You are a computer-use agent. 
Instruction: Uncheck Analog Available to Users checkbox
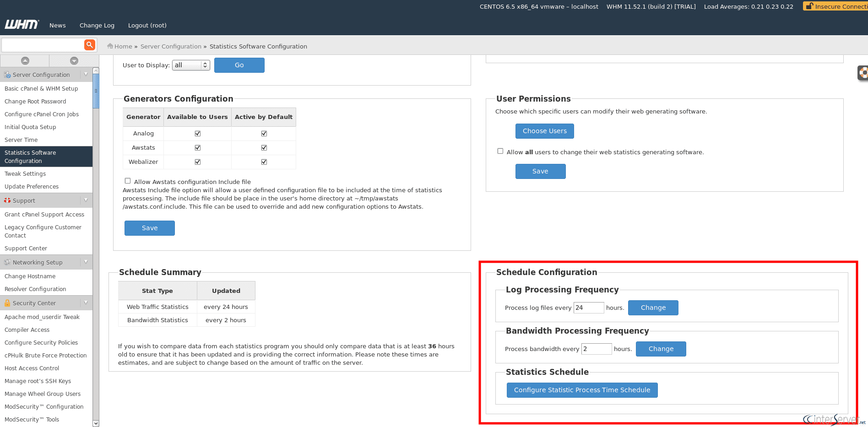(x=198, y=134)
